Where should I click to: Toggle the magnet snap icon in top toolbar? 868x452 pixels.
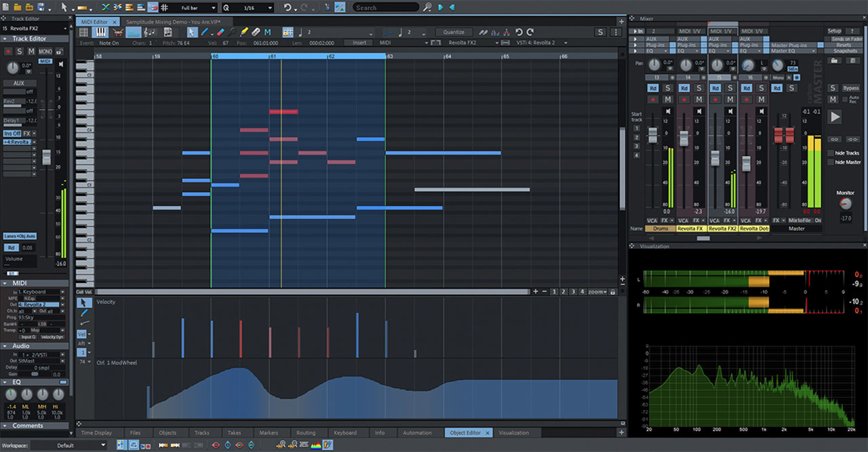point(153,7)
